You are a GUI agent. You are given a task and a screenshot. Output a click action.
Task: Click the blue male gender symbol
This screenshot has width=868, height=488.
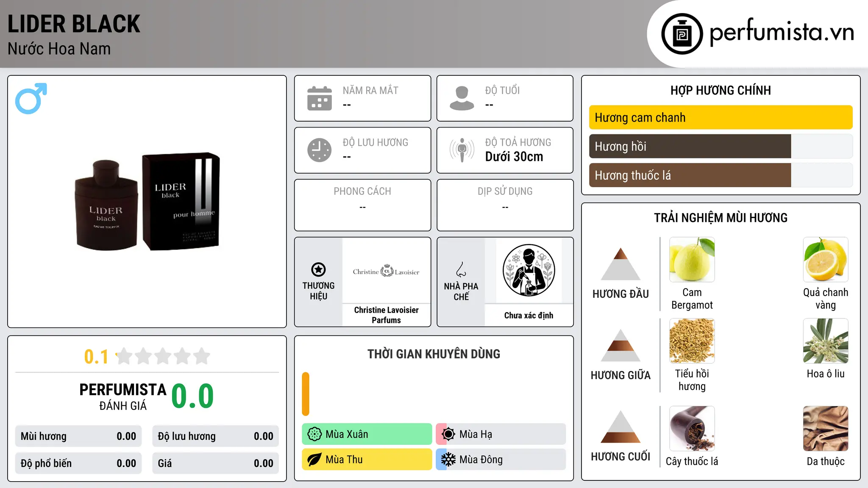[x=31, y=98]
